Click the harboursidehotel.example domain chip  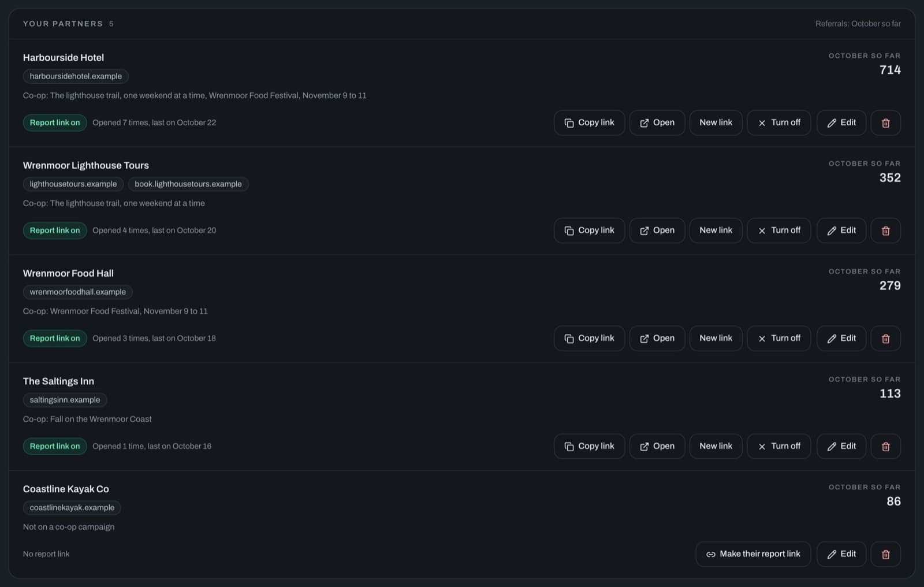click(76, 76)
